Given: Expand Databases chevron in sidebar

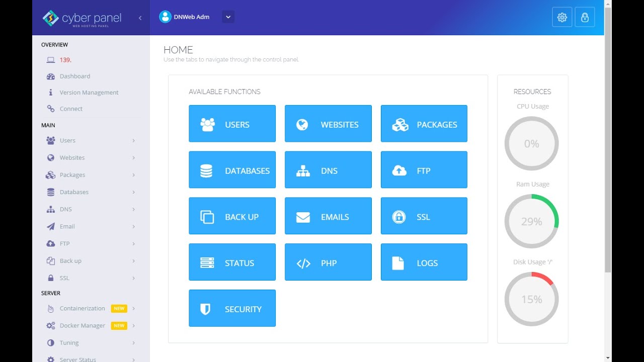Looking at the screenshot, I should 133,192.
